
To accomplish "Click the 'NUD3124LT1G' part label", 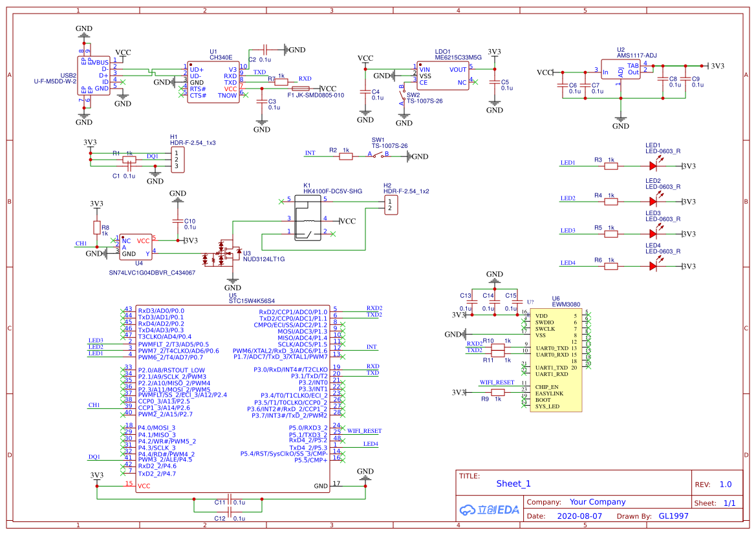I will [264, 259].
